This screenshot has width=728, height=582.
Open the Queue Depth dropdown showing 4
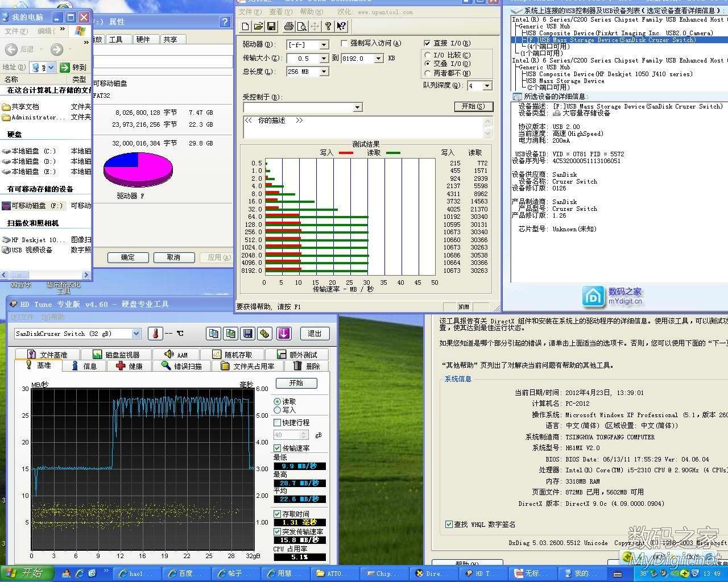pos(487,86)
